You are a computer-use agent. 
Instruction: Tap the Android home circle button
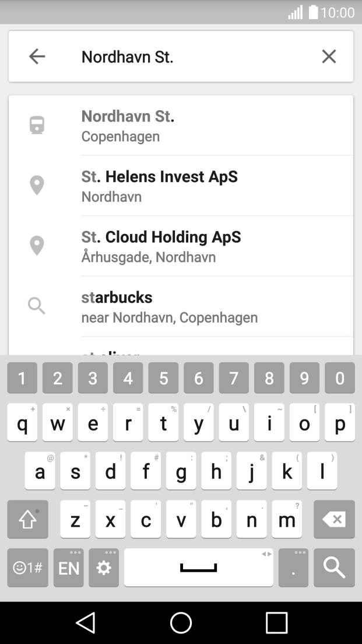coord(181,622)
